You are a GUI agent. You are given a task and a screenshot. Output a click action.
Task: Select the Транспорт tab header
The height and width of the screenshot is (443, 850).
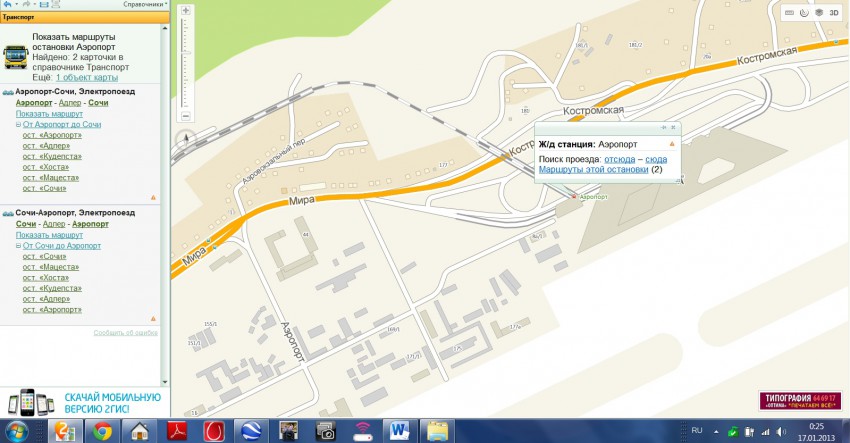(19, 17)
